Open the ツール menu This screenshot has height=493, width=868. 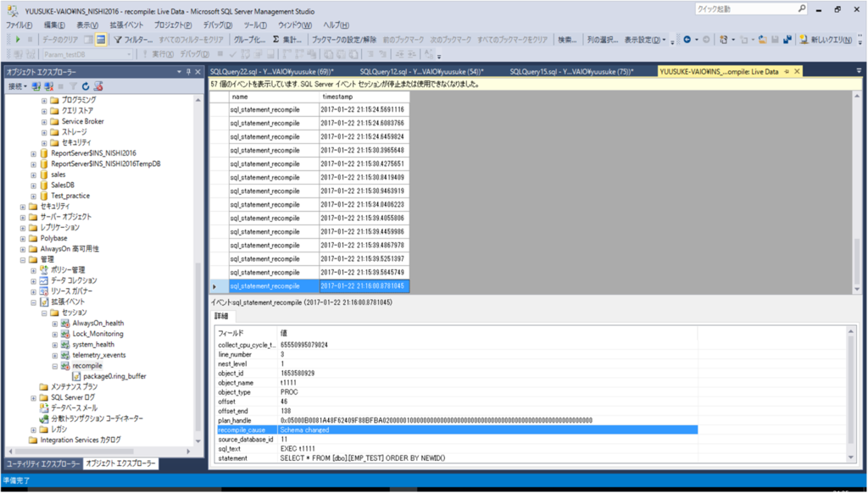point(255,25)
